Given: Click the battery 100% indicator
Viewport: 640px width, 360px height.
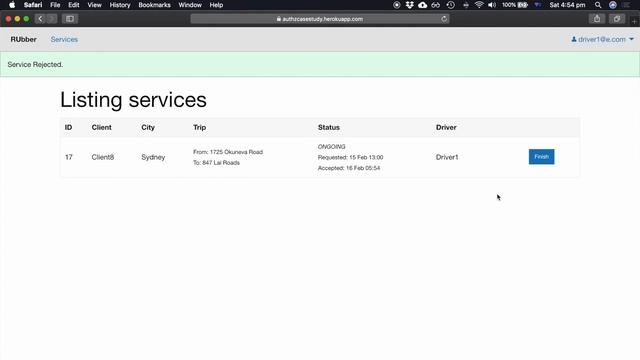Looking at the screenshot, I should tap(515, 5).
